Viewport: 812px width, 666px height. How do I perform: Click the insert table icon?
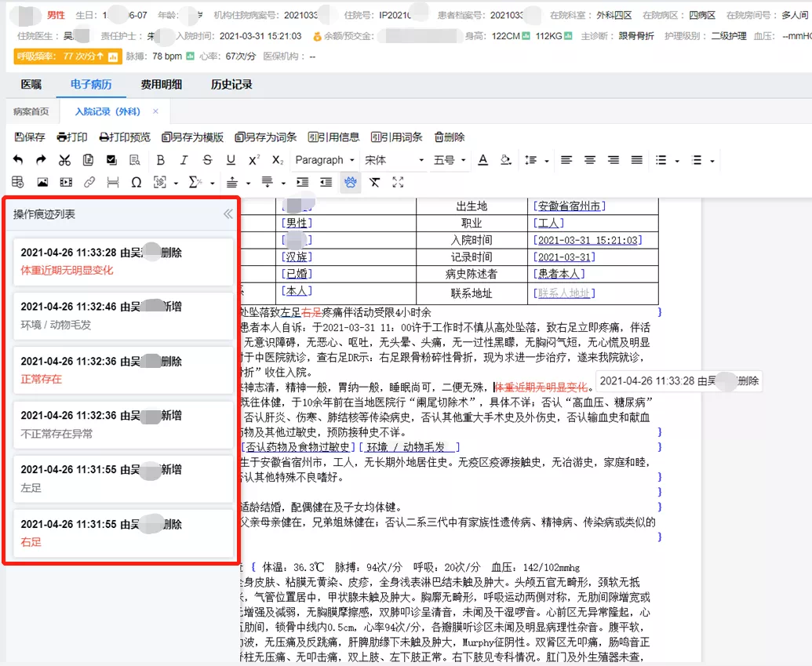point(18,183)
